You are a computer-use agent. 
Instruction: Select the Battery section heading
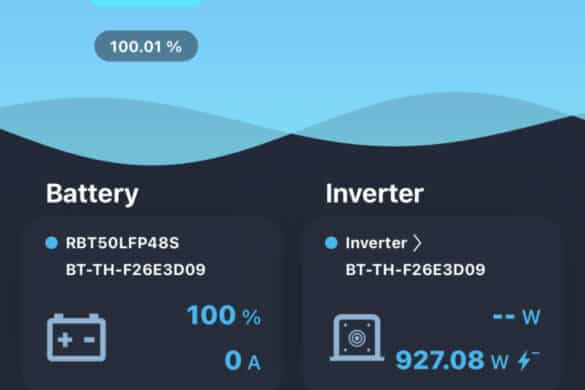(x=92, y=194)
